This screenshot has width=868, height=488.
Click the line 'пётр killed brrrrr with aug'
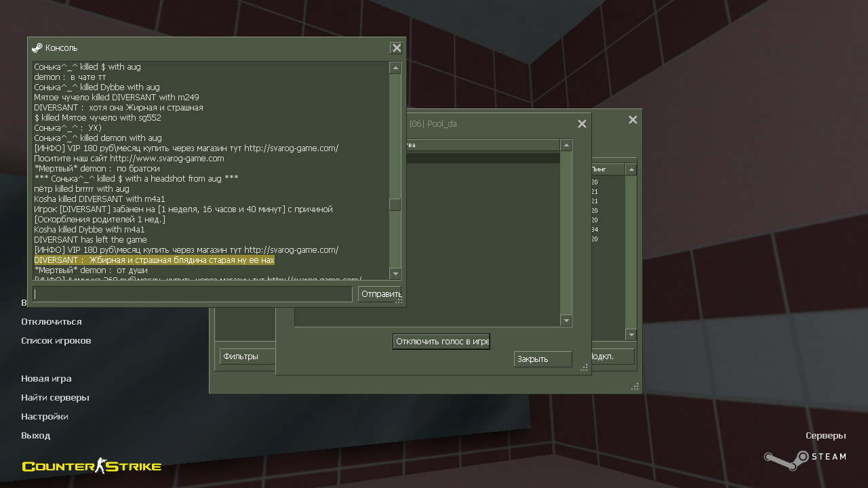(x=81, y=189)
